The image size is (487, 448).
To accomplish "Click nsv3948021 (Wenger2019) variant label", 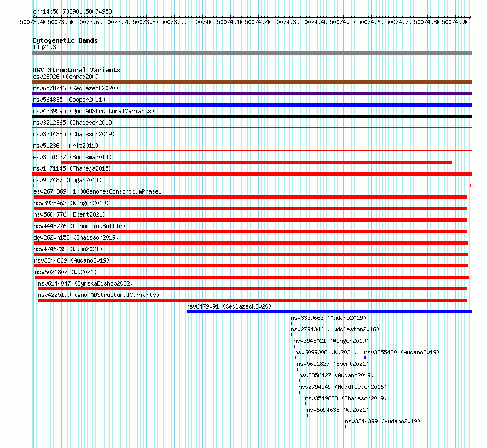I will click(331, 341).
